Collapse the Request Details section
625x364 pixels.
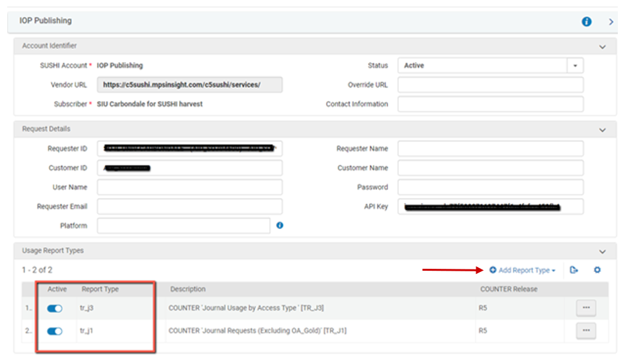[602, 130]
